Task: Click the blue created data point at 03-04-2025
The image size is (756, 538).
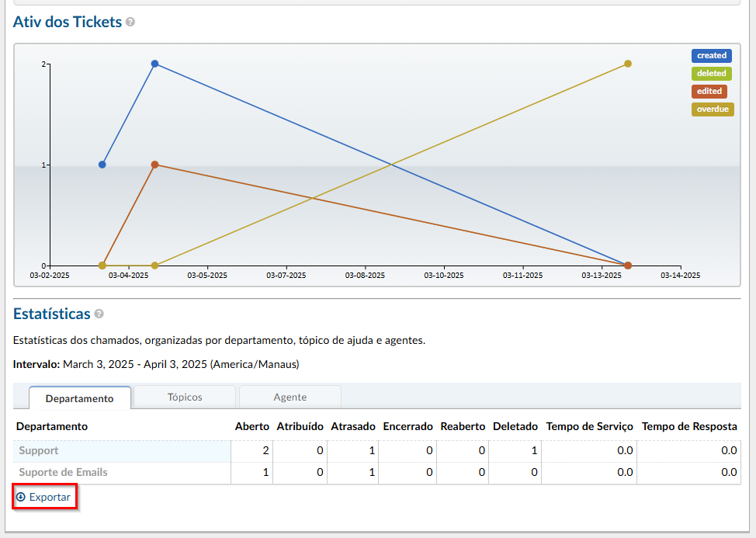Action: pos(154,64)
